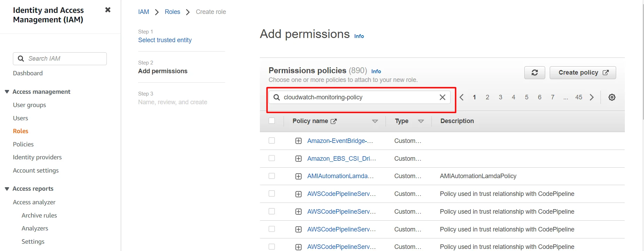Expand the AWSCodePipelineServ policy below AMIAutomationLamda

pos(298,194)
